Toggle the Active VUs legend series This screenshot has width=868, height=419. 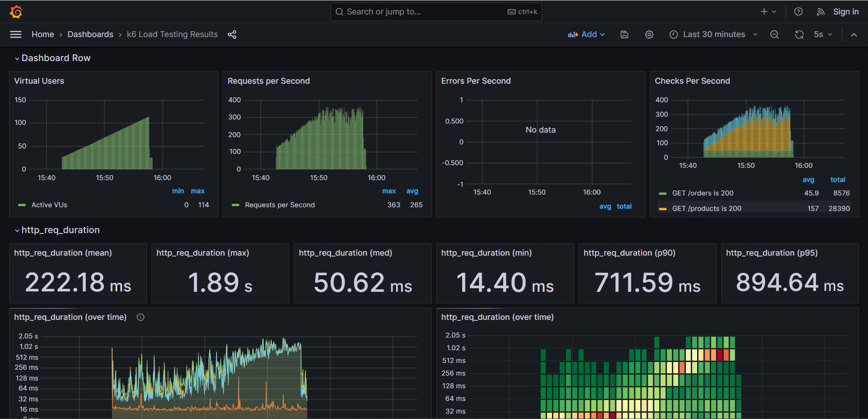point(49,205)
